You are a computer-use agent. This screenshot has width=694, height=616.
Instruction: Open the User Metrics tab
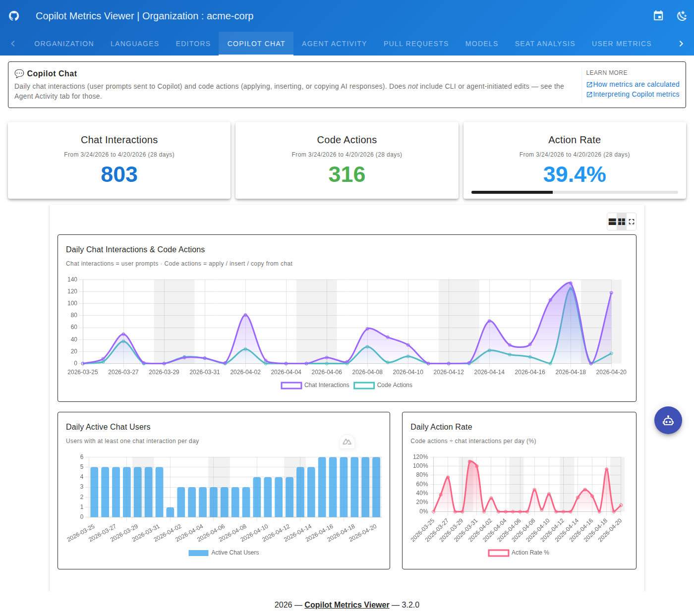tap(622, 44)
